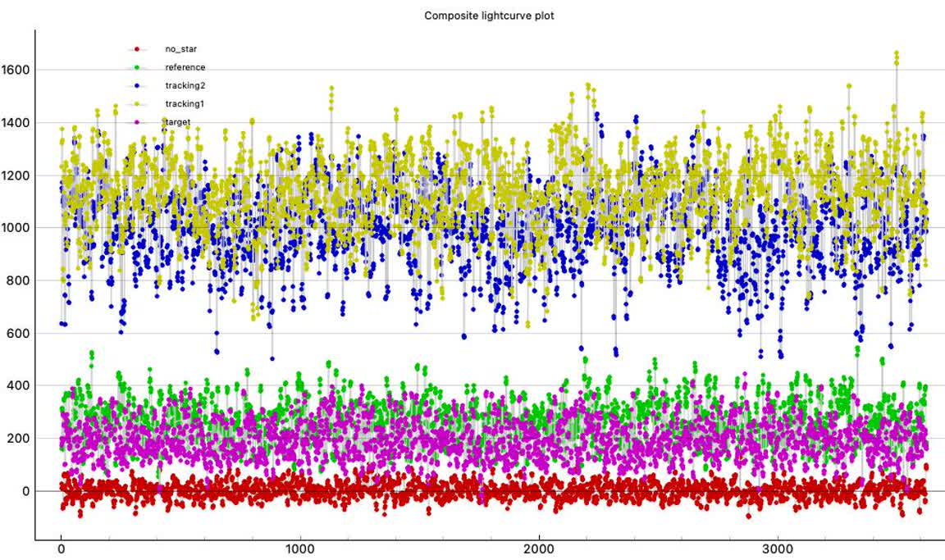This screenshot has width=945, height=560.
Task: Click the 1000 tick on the x-axis
Action: coord(300,548)
